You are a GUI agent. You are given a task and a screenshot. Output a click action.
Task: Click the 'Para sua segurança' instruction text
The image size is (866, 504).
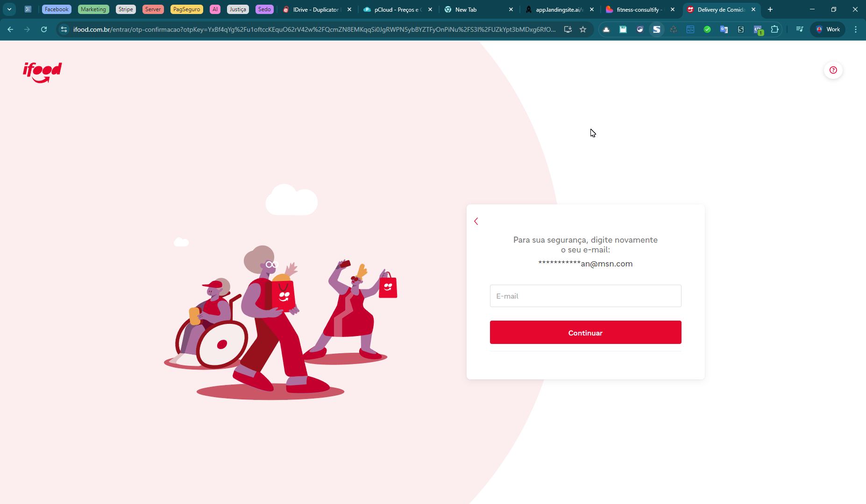click(585, 245)
